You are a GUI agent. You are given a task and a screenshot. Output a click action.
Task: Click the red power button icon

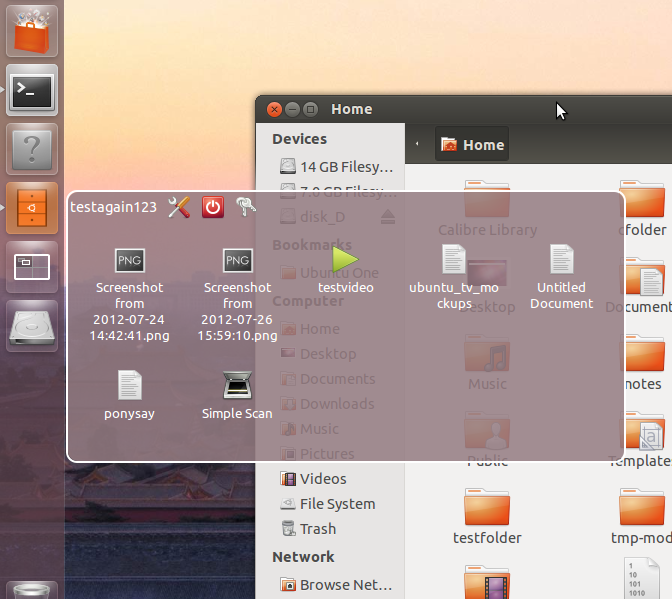[x=213, y=207]
